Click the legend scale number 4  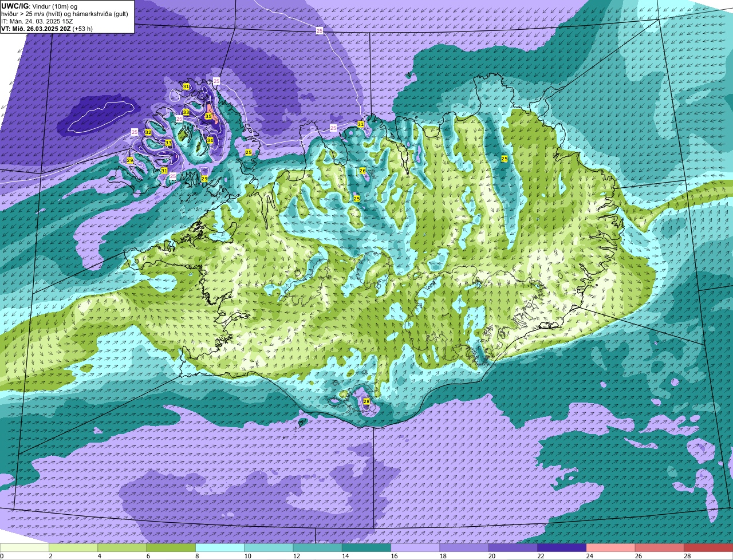[99, 556]
